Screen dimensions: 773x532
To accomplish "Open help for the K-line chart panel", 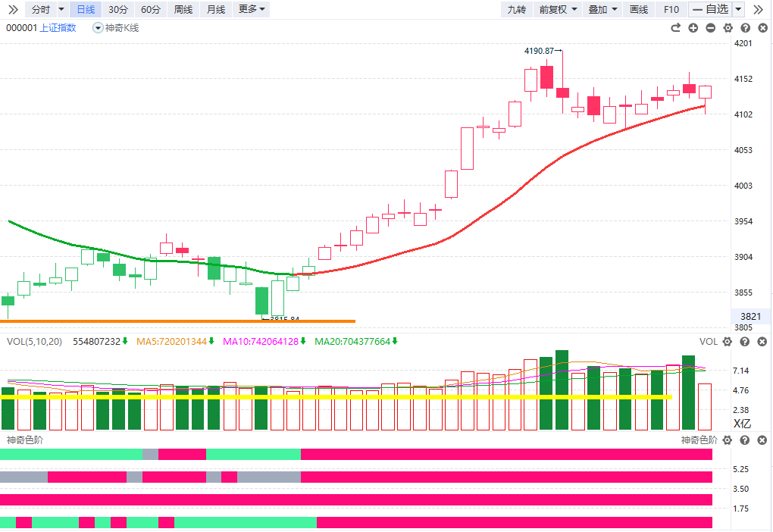I will click(x=745, y=28).
